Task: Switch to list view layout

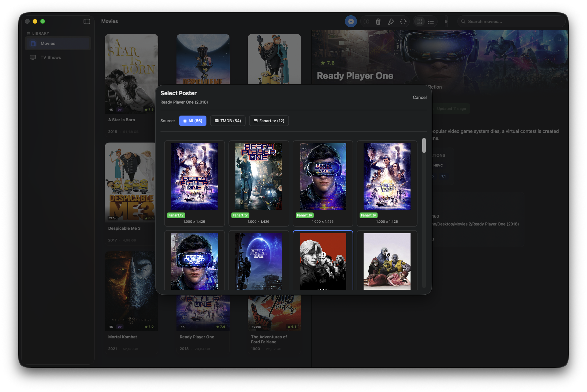Action: [431, 22]
